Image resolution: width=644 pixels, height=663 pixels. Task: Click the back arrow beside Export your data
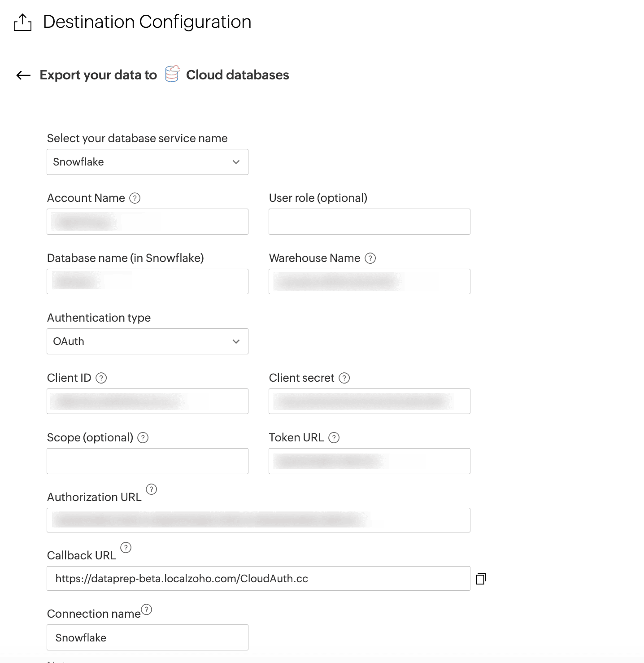(x=23, y=75)
